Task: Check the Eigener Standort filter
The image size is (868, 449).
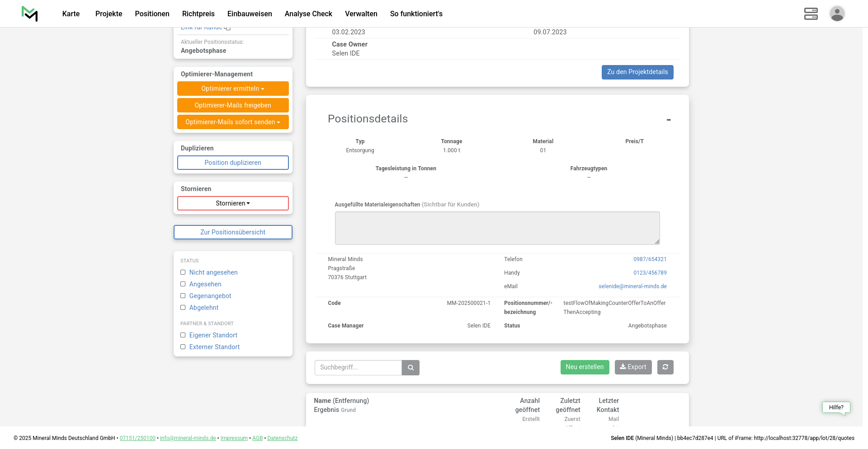Action: coord(183,335)
